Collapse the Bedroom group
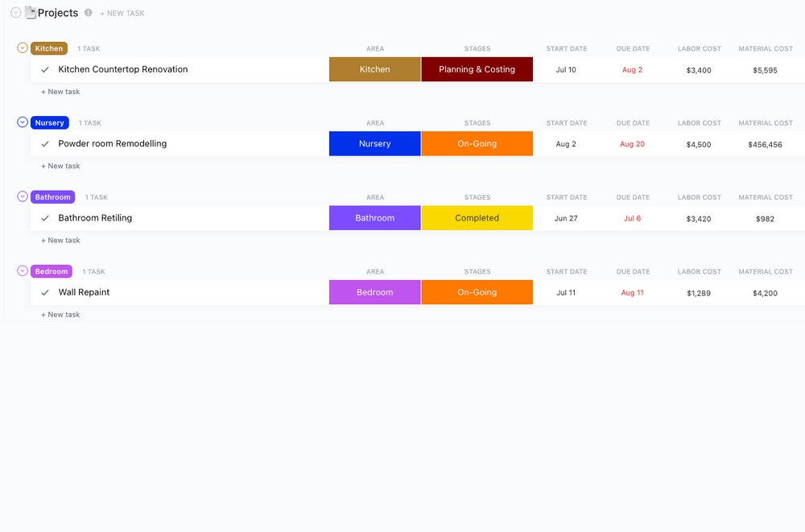 point(22,271)
